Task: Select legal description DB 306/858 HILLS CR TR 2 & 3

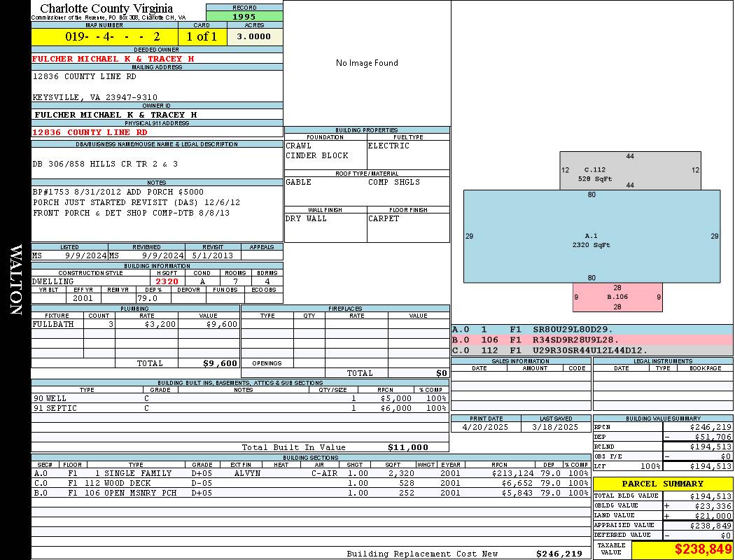Action: click(105, 164)
